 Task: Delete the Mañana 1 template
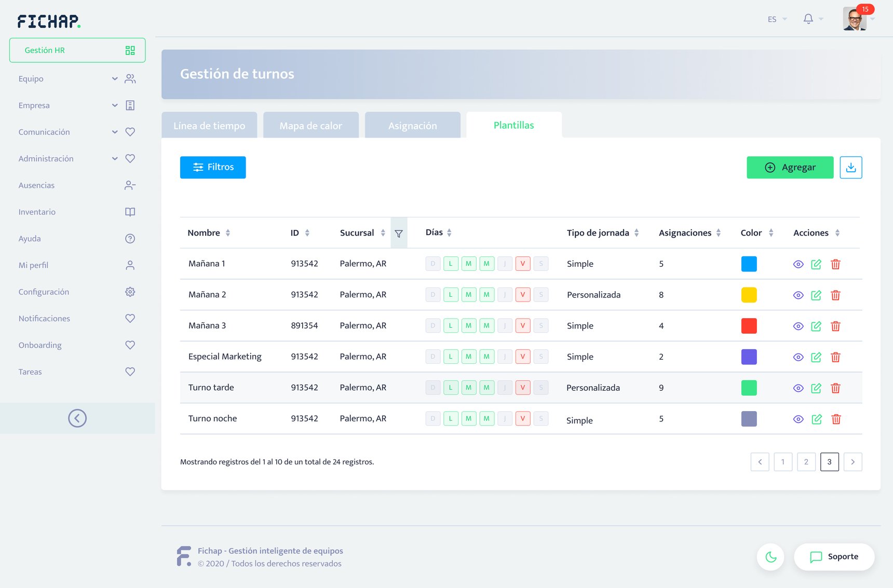pyautogui.click(x=835, y=264)
